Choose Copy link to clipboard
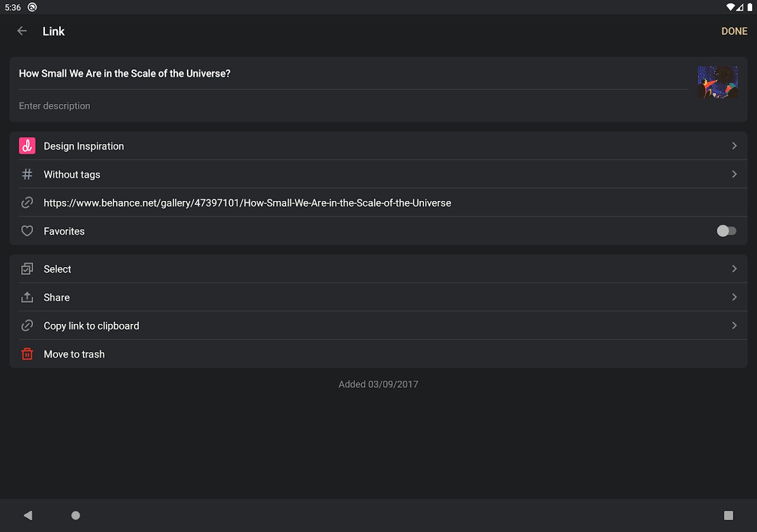757x532 pixels. click(x=378, y=326)
